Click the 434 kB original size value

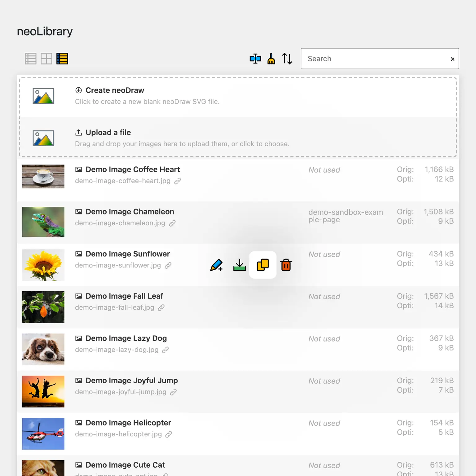[441, 254]
